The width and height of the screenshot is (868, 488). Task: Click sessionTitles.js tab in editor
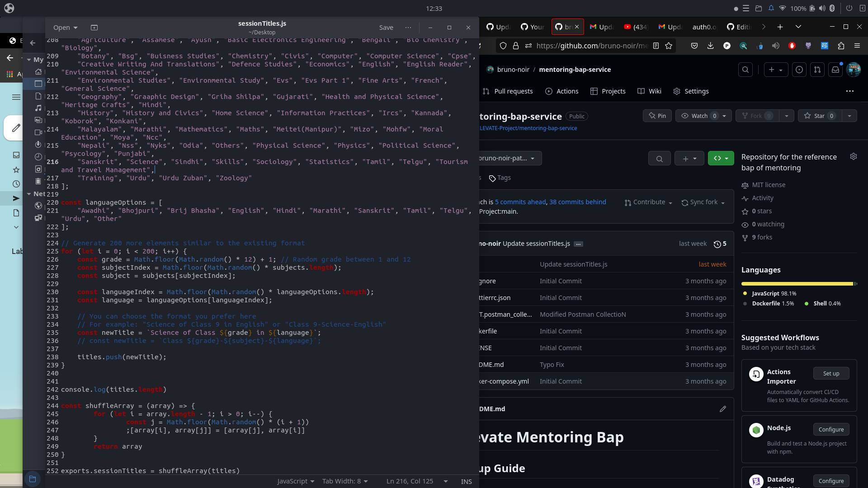coord(262,23)
